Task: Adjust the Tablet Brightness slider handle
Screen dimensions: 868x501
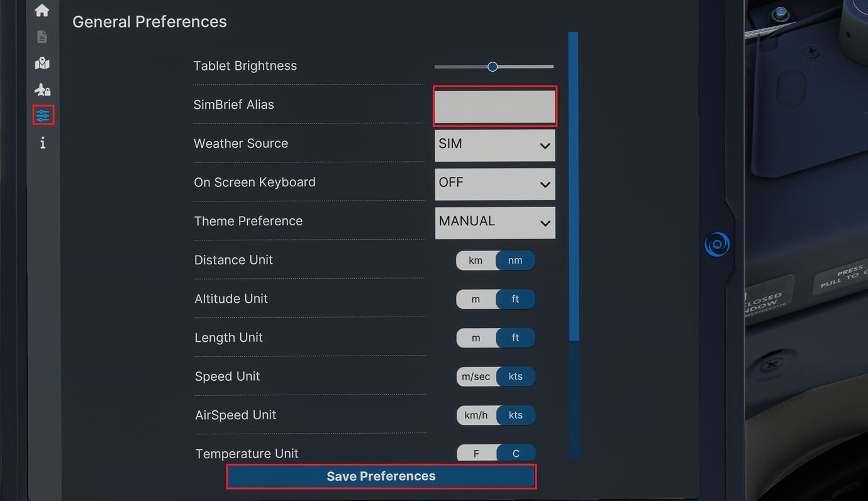Action: tap(492, 67)
